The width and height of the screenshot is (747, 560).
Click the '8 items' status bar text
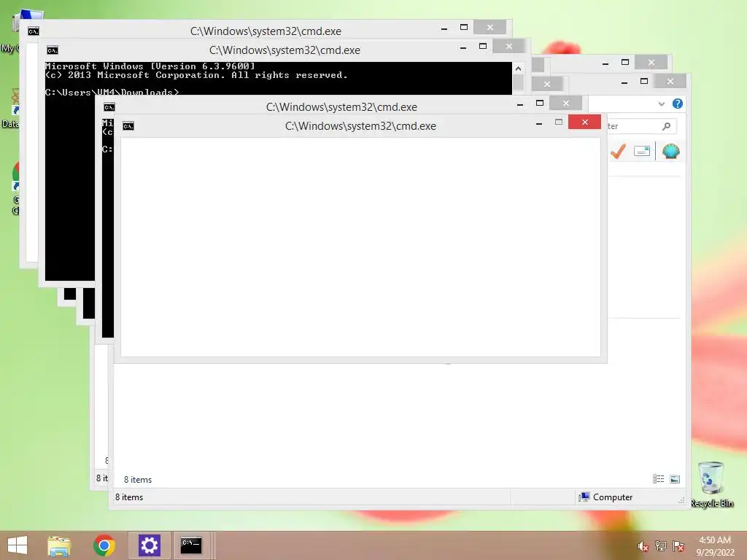[x=129, y=497]
